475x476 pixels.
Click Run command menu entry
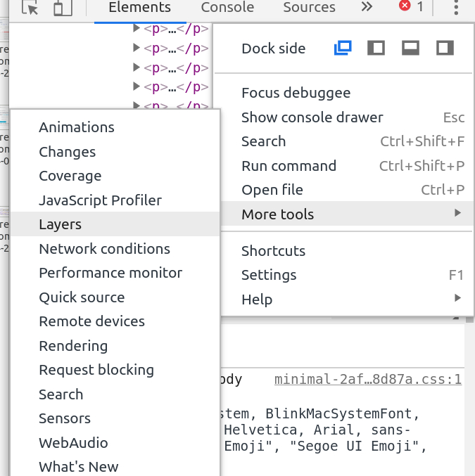coord(289,166)
